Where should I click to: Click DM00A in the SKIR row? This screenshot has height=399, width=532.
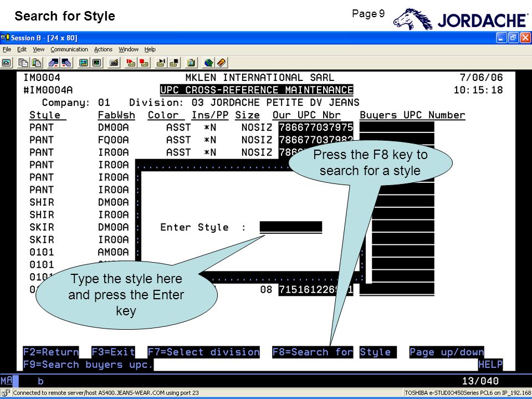tap(113, 227)
